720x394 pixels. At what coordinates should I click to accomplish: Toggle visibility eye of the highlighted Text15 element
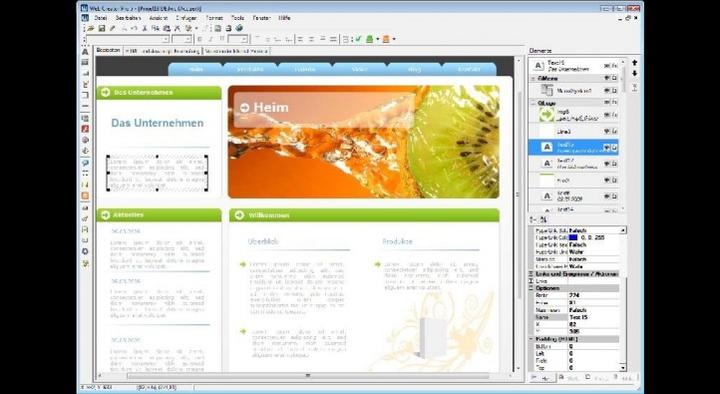click(x=607, y=147)
